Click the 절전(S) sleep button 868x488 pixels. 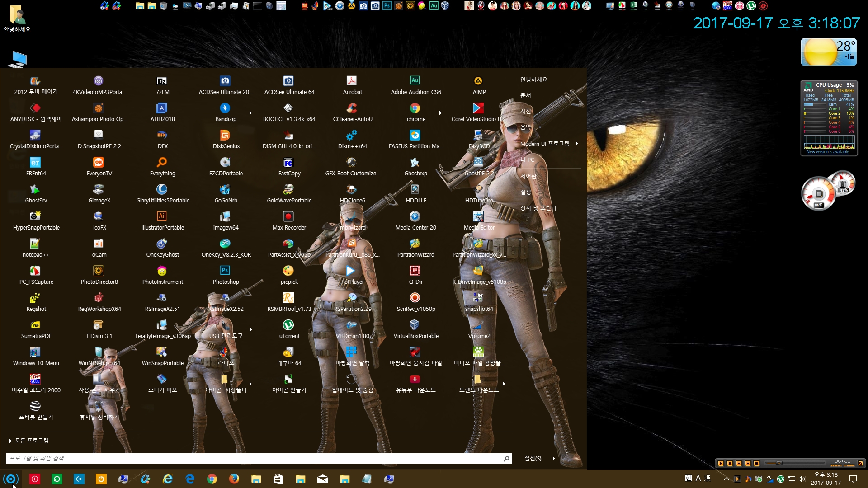click(x=533, y=458)
